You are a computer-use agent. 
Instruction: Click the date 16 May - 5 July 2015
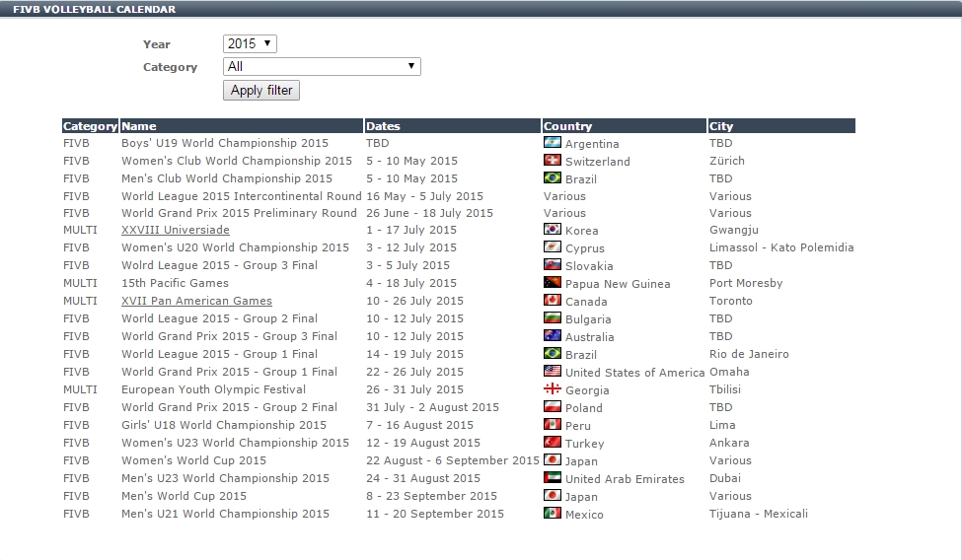tap(424, 196)
